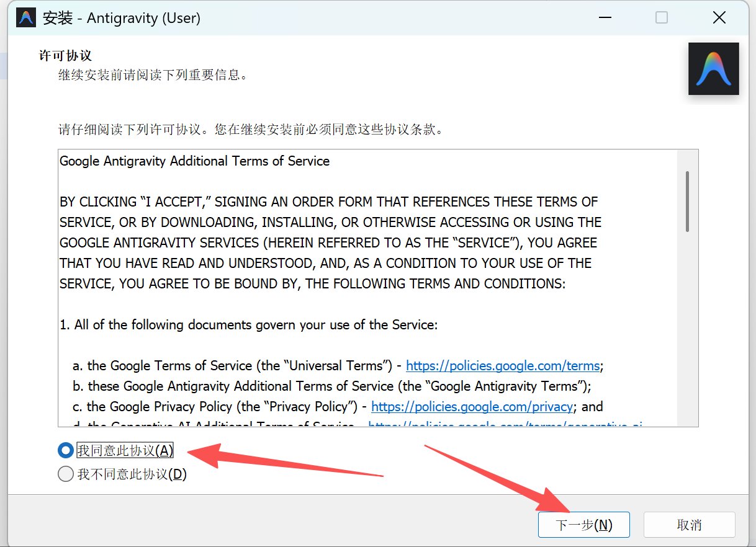Open the partially visible Generative AI terms link
The image size is (756, 547).
click(505, 425)
